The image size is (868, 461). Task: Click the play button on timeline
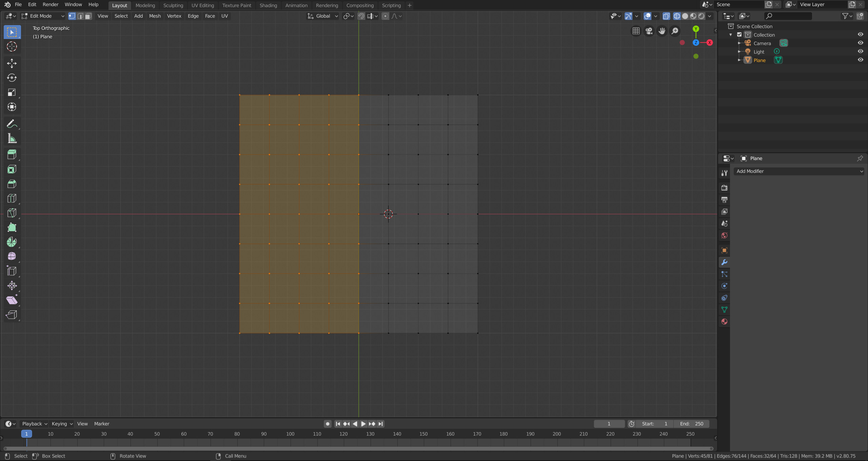pos(362,424)
